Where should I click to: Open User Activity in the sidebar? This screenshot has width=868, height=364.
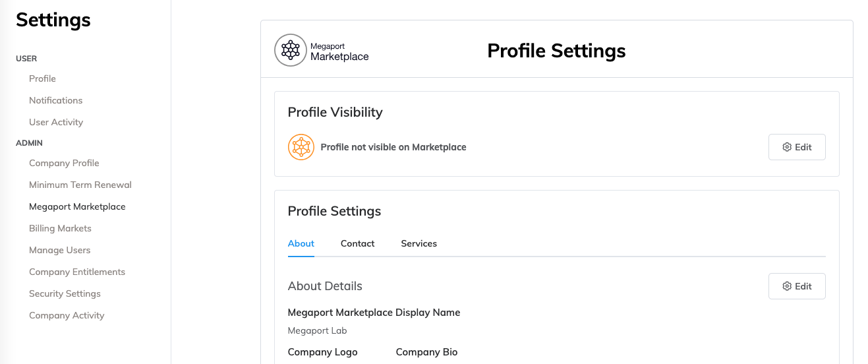click(x=56, y=122)
